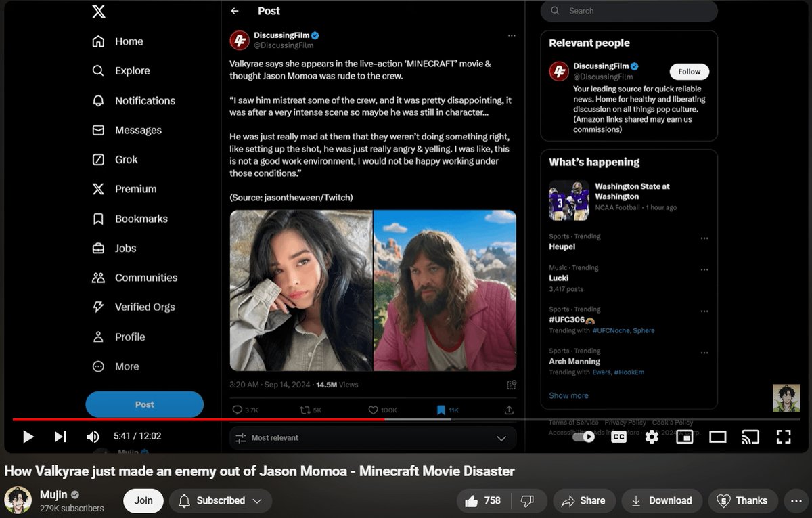Click the #UFCNoche hashtag link
This screenshot has height=518, width=812.
pos(611,330)
